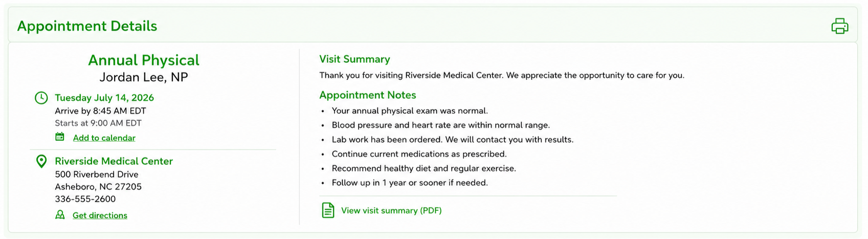868x239 pixels.
Task: Click the phone number 336-555-2600
Action: (x=85, y=199)
